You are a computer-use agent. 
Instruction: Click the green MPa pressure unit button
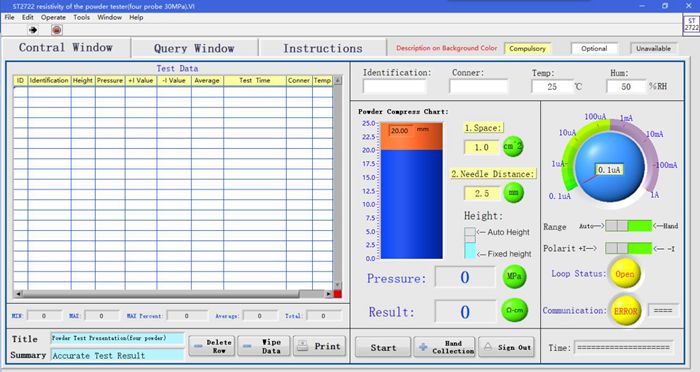[514, 276]
